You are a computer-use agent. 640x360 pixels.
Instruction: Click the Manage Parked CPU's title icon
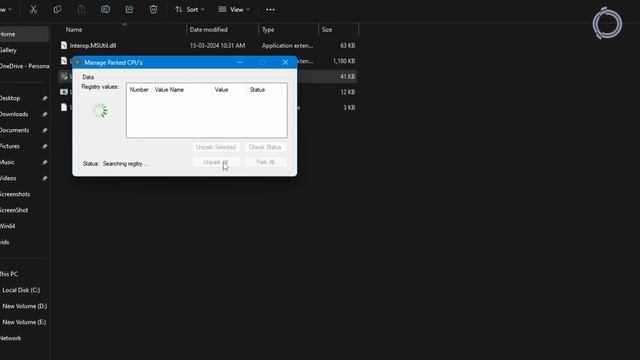click(78, 62)
